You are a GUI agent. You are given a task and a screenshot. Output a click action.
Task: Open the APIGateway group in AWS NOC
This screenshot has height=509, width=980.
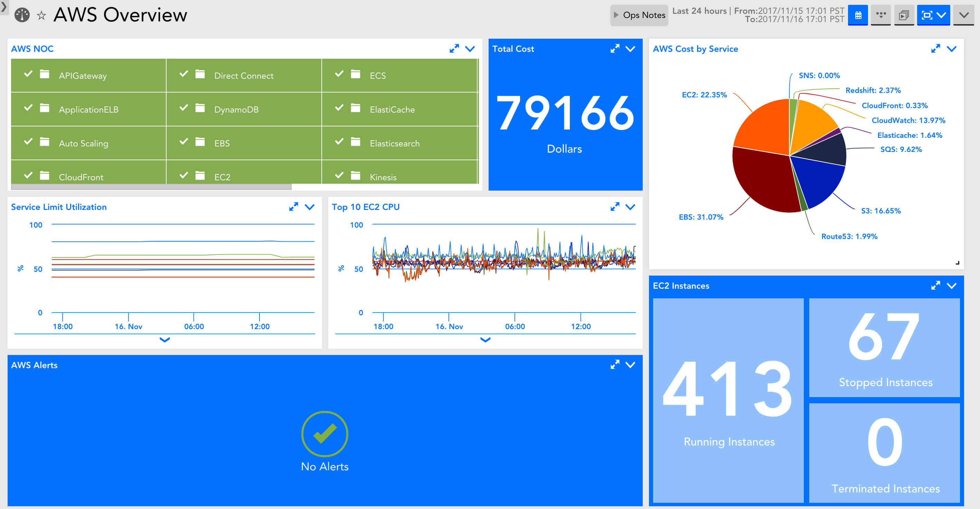88,75
